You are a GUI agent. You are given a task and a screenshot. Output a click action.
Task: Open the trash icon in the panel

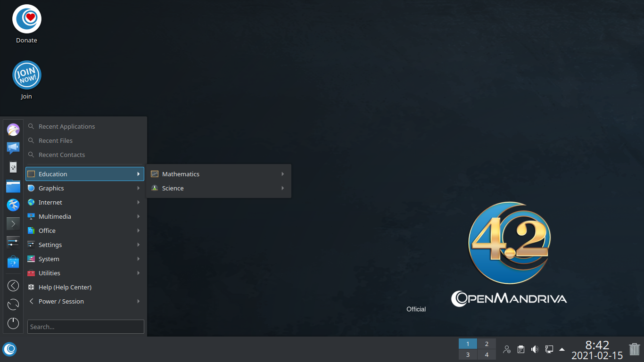coord(635,350)
